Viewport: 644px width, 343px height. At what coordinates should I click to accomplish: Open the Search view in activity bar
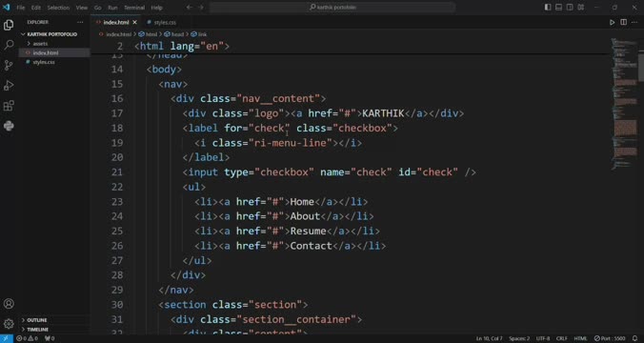pos(9,45)
